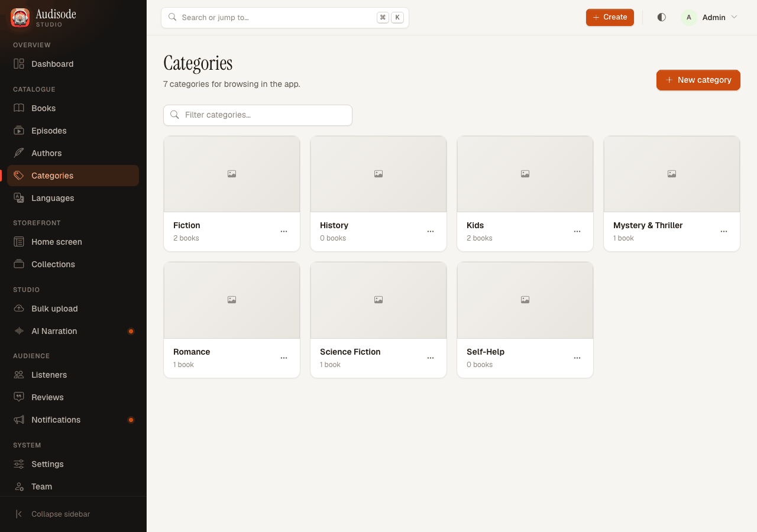Click the Audisode Studio logo icon
Viewport: 757px width, 532px height.
point(20,18)
